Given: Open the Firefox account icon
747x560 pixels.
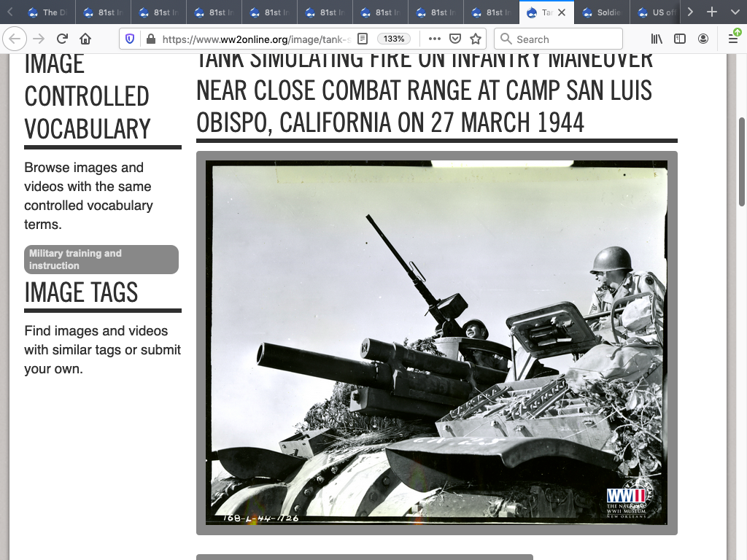Looking at the screenshot, I should click(x=703, y=39).
